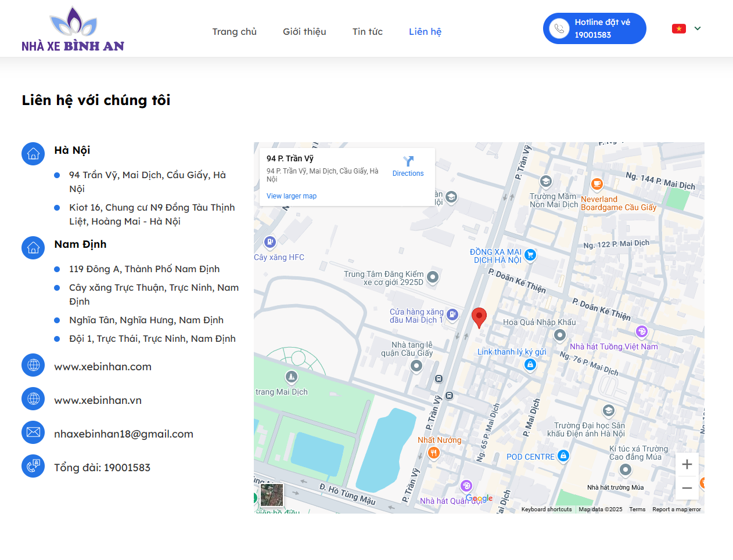Click the Hà Nội home icon

pos(33,154)
